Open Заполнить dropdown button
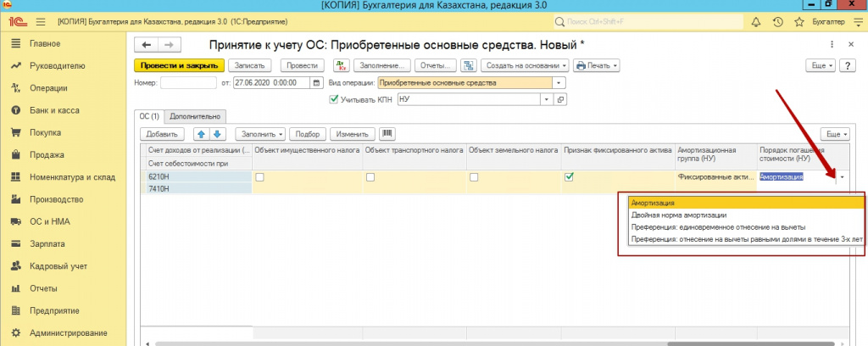The height and width of the screenshot is (346, 868). 260,134
